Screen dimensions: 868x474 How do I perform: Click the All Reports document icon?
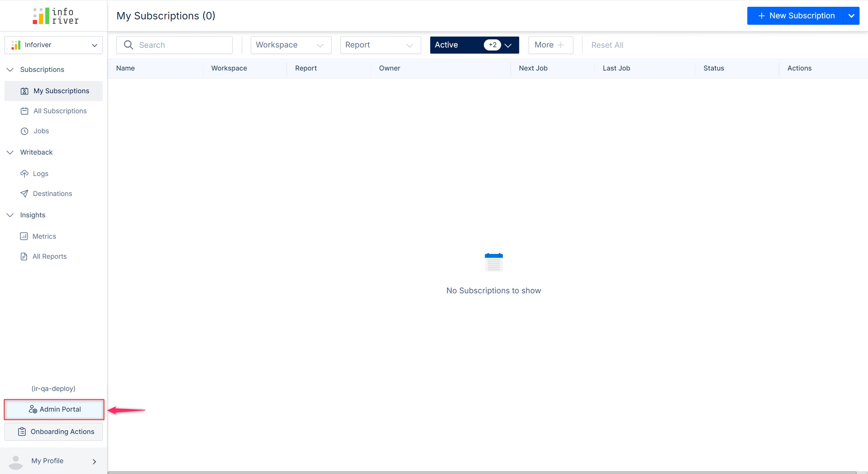(x=24, y=257)
